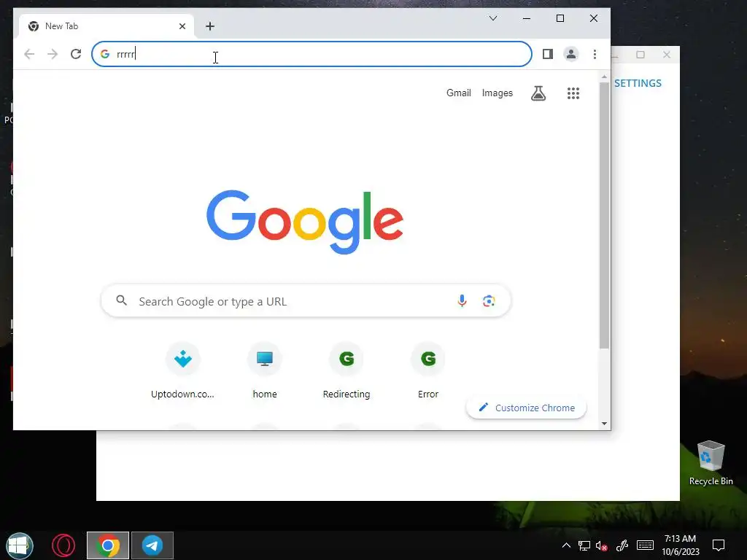Open Search Labs flask icon

pyautogui.click(x=538, y=93)
